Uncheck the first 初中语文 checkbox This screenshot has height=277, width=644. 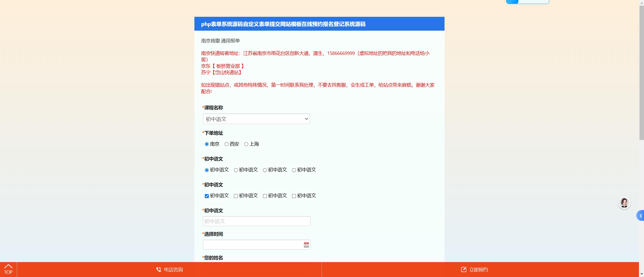coord(207,196)
